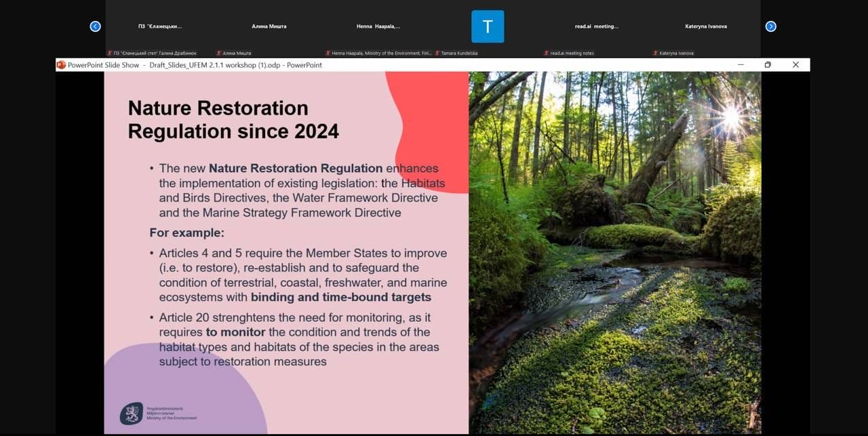Image resolution: width=868 pixels, height=436 pixels.
Task: Show previous participants with the left arrow
Action: pos(95,26)
